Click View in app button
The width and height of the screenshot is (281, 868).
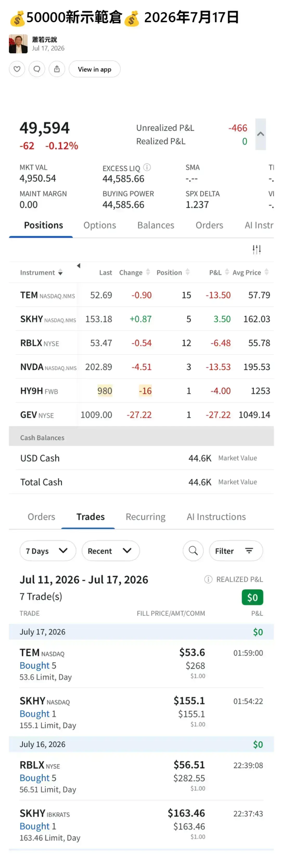pos(94,69)
